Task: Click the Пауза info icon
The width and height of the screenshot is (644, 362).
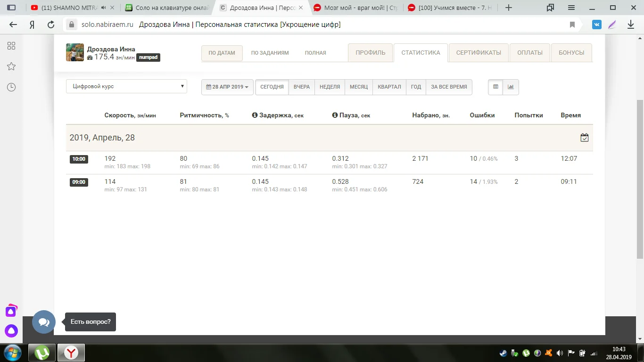Action: pos(335,115)
